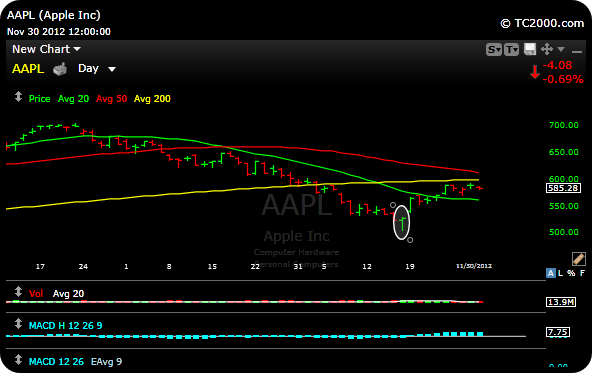592x373 pixels.
Task: Click the Avg 200 yellow moving average label
Action: (x=152, y=99)
